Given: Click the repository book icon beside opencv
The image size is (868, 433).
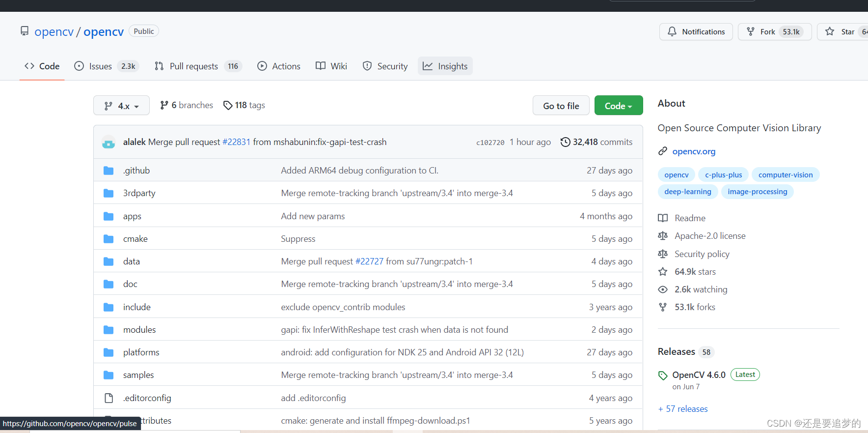Looking at the screenshot, I should tap(25, 31).
